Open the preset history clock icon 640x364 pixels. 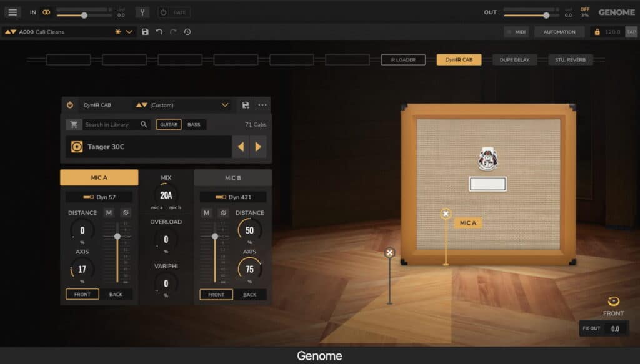187,32
